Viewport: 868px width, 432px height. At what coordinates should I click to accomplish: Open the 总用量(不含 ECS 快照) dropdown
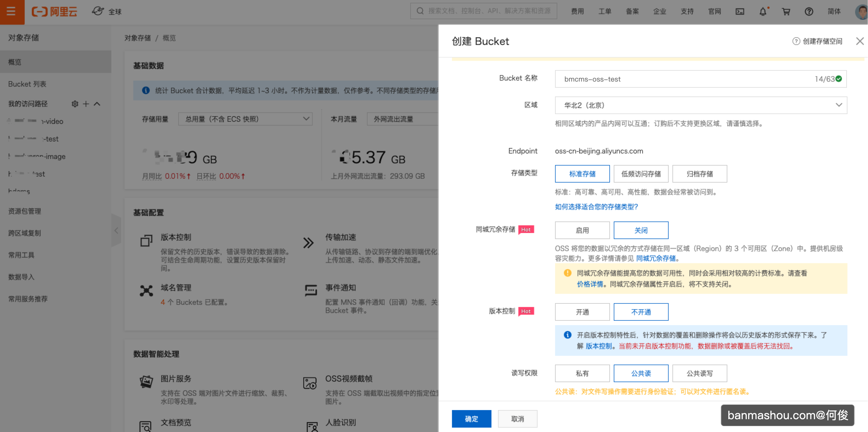tap(245, 119)
